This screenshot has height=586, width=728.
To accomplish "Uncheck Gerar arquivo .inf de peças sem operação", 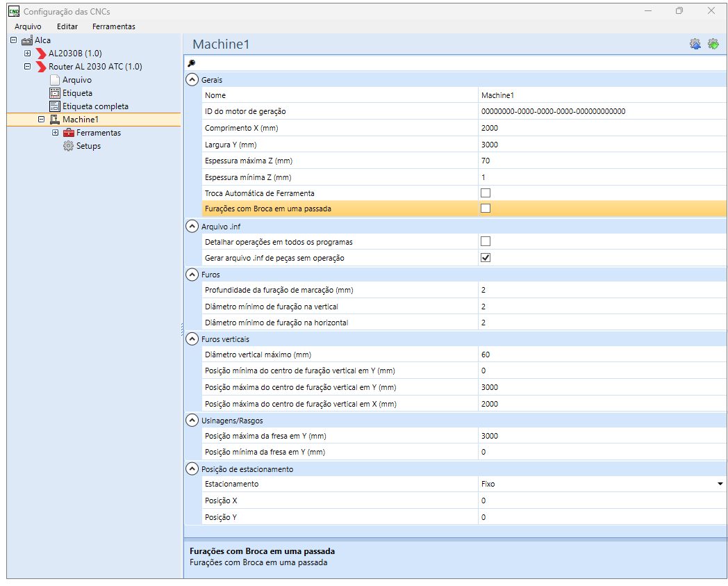I will pos(486,257).
